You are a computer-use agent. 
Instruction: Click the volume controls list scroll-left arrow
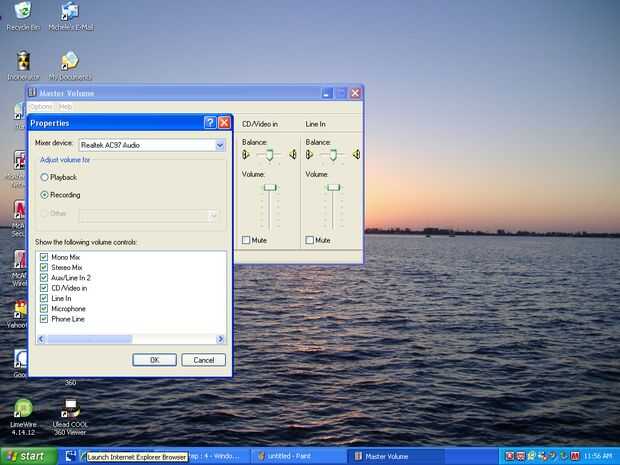[41, 339]
